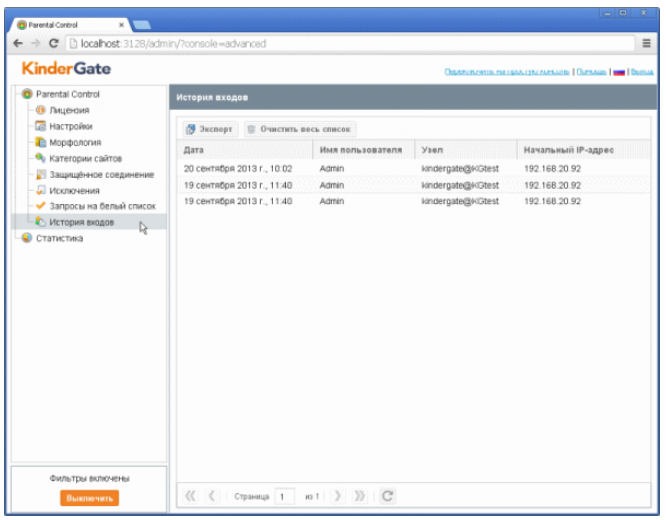Click the Экспорт button
Image resolution: width=666 pixels, height=520 pixels.
pyautogui.click(x=209, y=129)
